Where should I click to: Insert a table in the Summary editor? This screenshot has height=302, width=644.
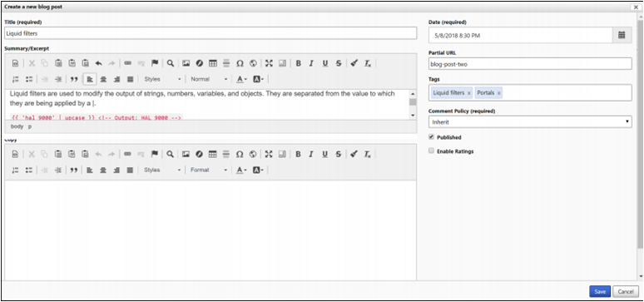[213, 63]
